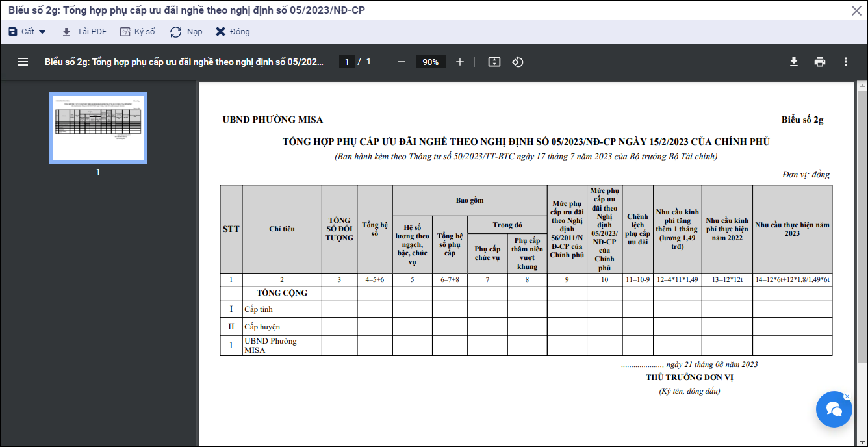Click the 'Phụ cấp chức vụ' header
Image resolution: width=868 pixels, height=447 pixels.
pos(487,253)
